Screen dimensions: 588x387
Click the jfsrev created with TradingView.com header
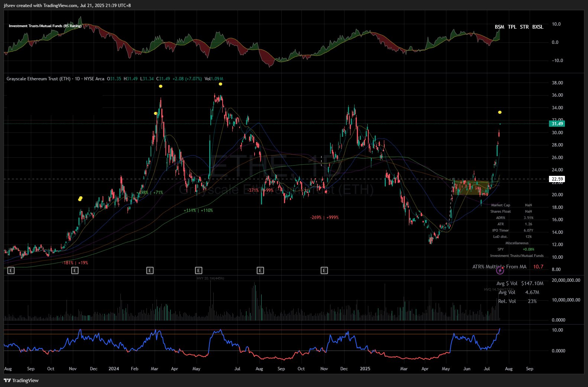[67, 6]
